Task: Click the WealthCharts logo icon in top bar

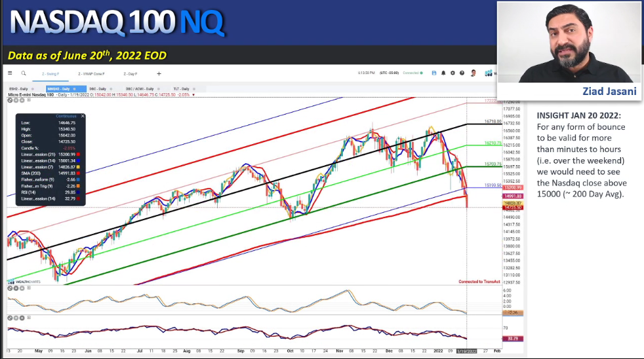Action: point(489,73)
